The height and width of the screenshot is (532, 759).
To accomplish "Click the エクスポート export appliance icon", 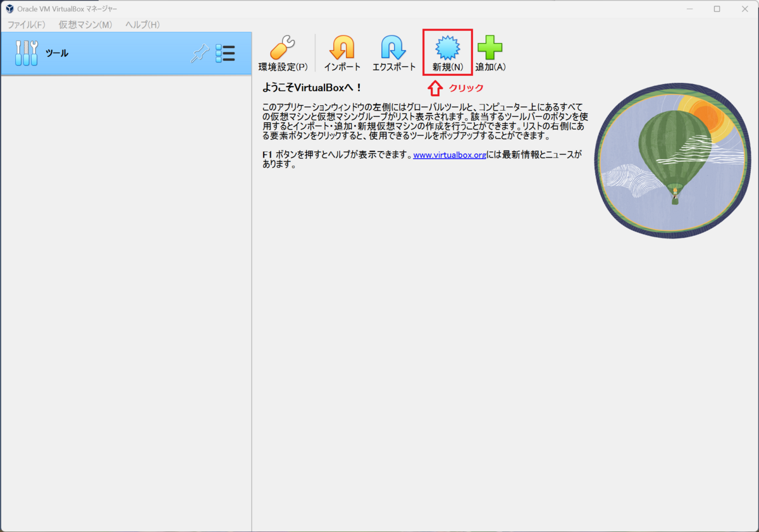I will tap(394, 54).
